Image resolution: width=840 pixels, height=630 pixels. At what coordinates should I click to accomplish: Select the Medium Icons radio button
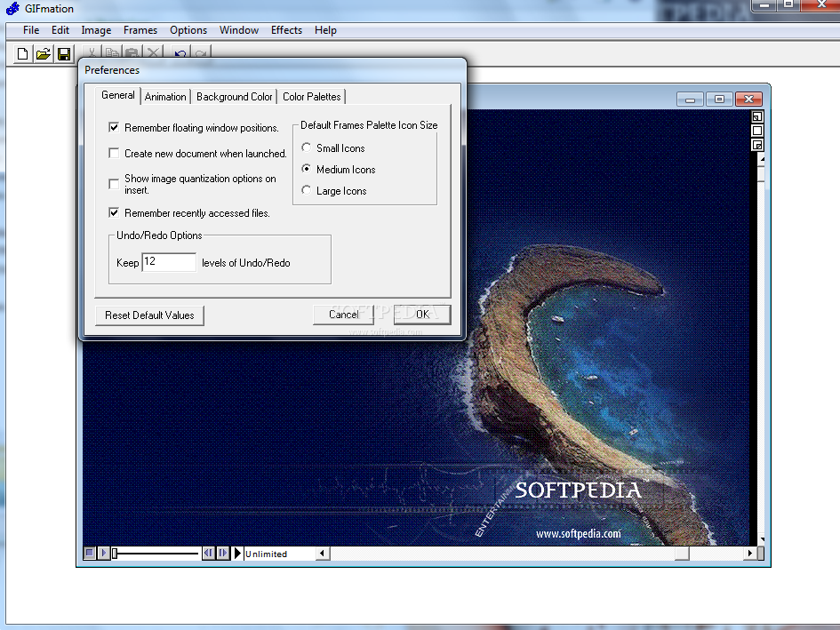point(306,169)
